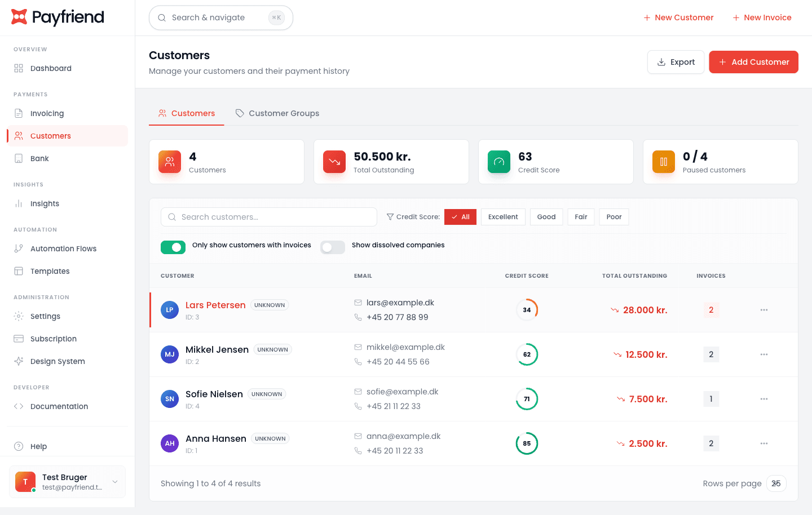
Task: Disable 'Only show customers with invoices'
Action: point(173,247)
